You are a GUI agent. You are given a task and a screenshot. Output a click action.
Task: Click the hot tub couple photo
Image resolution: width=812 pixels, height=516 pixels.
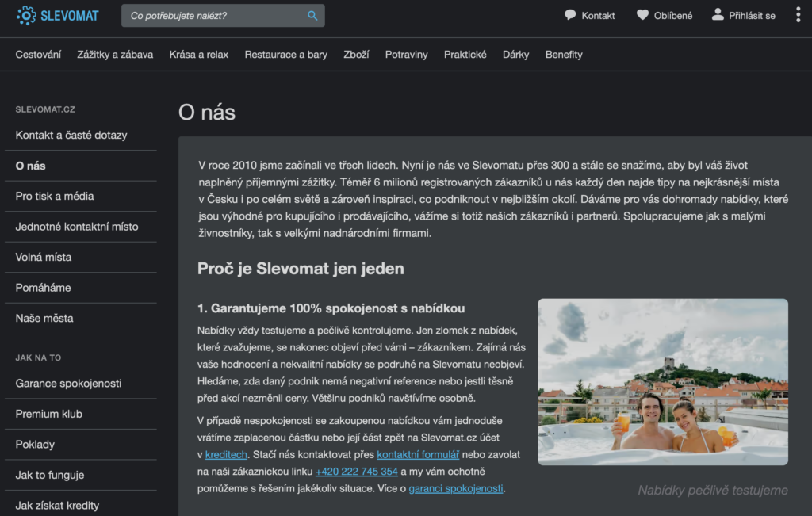[x=663, y=382]
